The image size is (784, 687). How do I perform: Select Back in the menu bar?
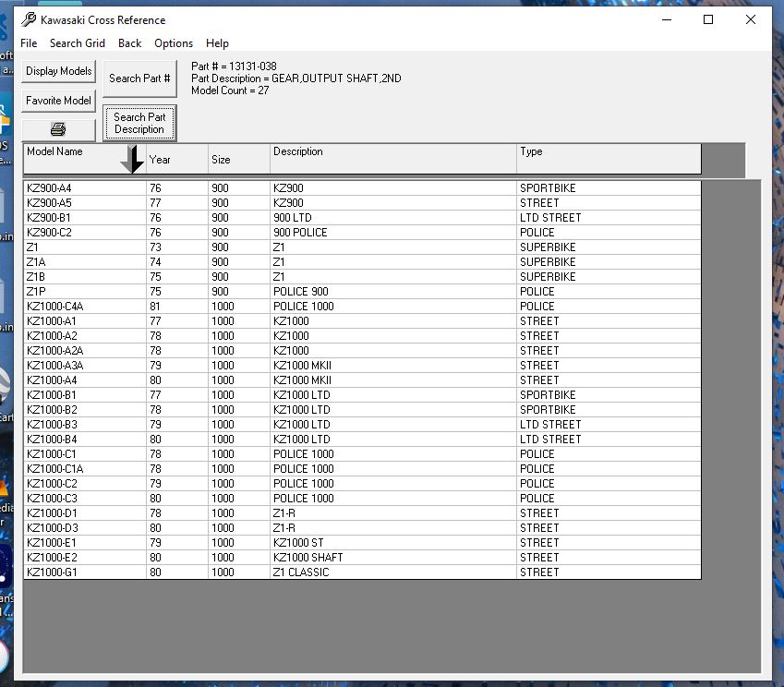[130, 43]
